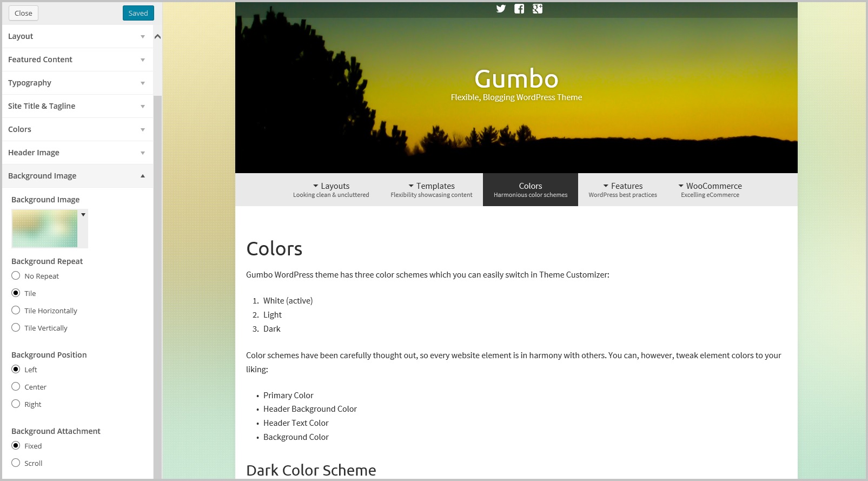This screenshot has width=868, height=481.
Task: Click the 'Background Repeat' label
Action: tap(47, 261)
